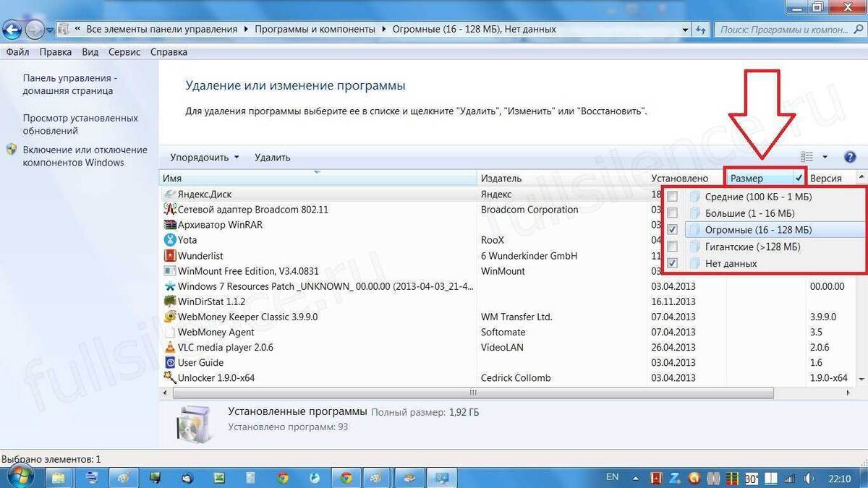Uncheck the Нет данных filter checkbox
Viewport: 868px width, 488px height.
(x=673, y=263)
